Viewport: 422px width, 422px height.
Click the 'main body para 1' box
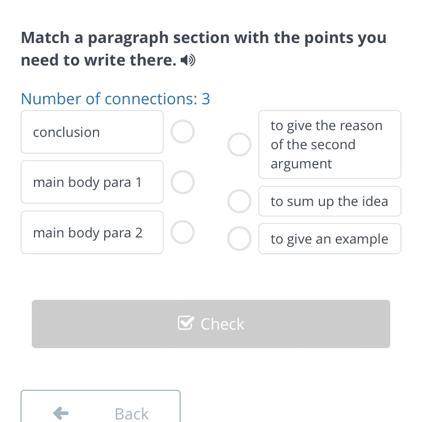coord(92,182)
